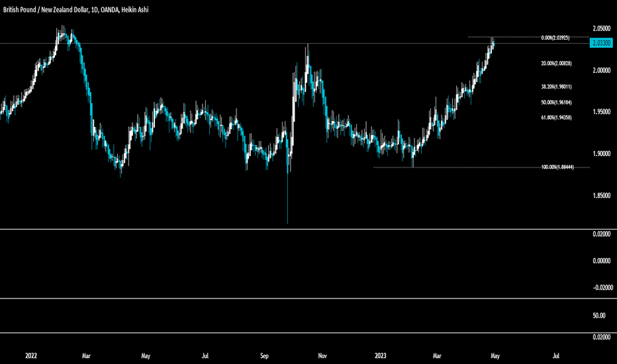Click the 2023 date label on time axis
617x364 pixels.
(x=381, y=356)
